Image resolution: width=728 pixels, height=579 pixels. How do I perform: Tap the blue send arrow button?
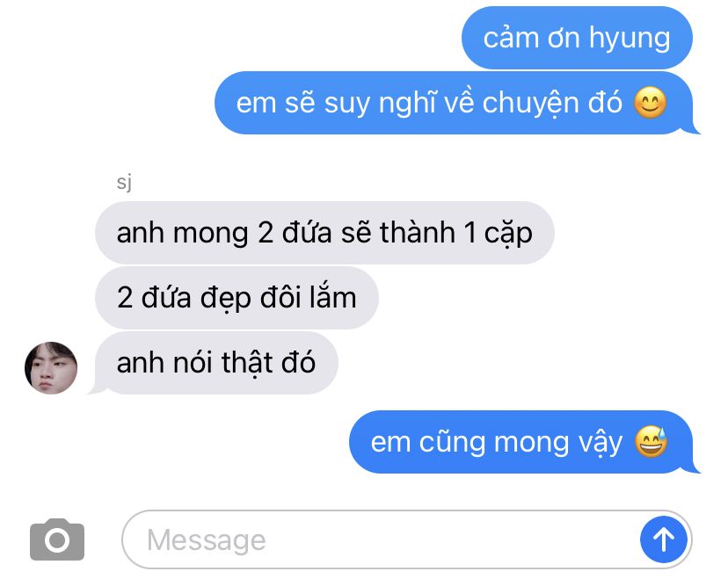(664, 539)
